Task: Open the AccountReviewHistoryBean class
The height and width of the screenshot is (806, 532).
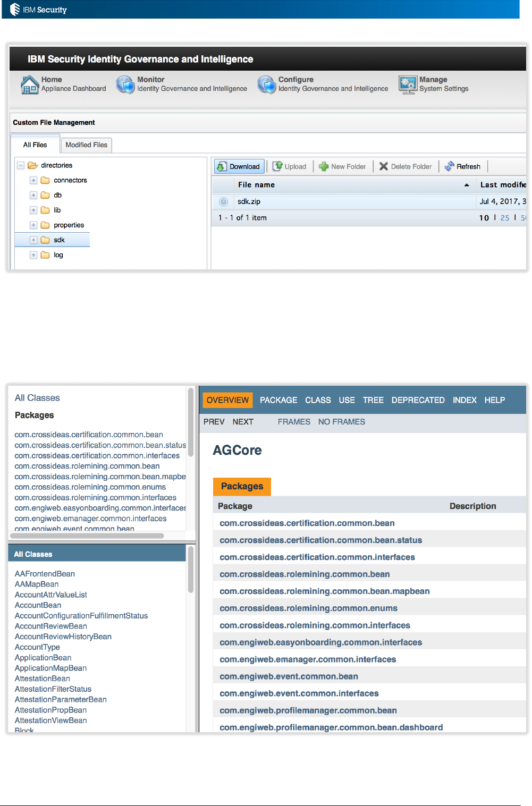Action: click(63, 637)
